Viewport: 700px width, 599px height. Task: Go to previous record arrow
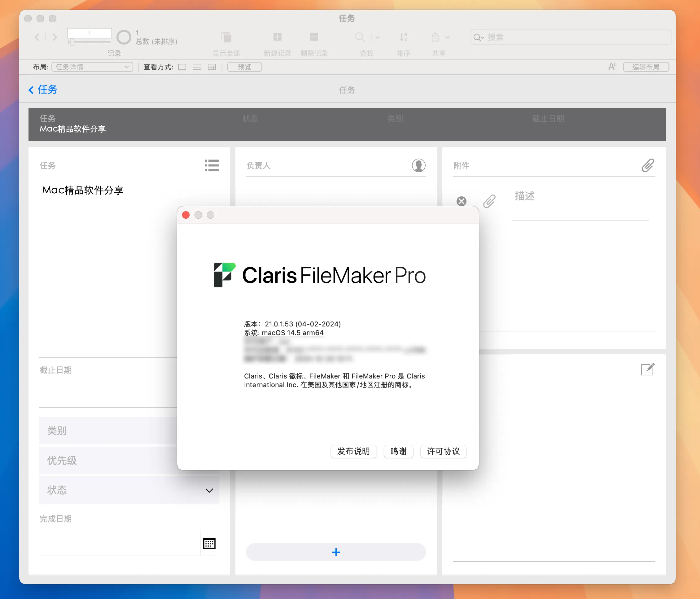coord(37,37)
